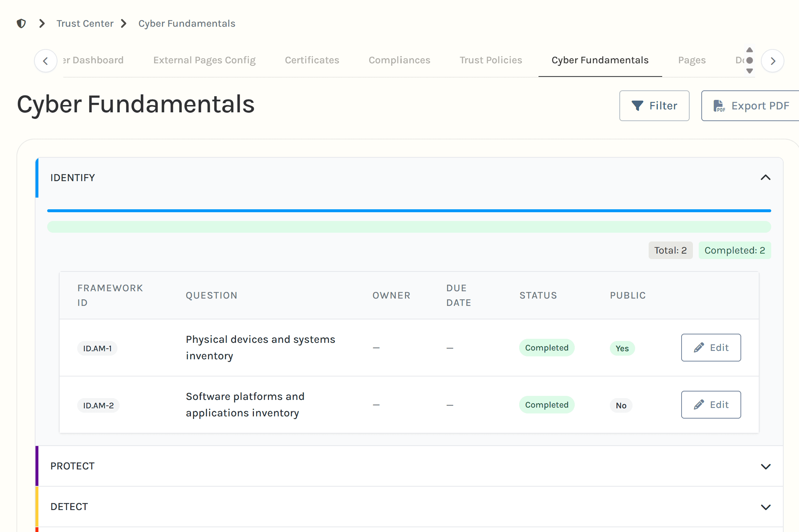799x532 pixels.
Task: Click the No public badge for ID.AM-2
Action: [x=621, y=405]
